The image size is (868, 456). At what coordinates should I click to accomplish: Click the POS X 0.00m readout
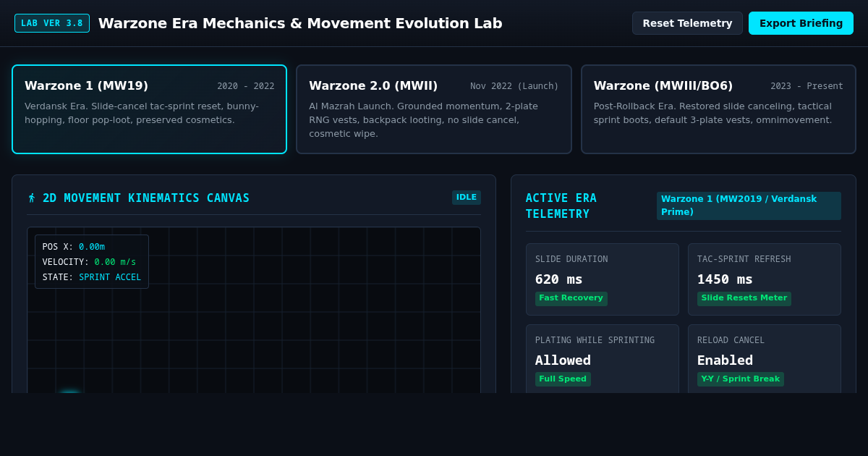coord(74,247)
